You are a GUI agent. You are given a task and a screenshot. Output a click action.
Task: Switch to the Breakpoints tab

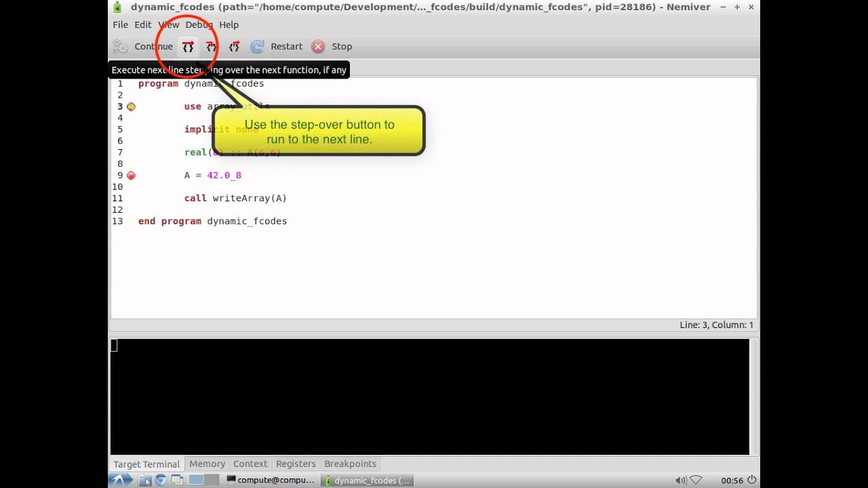pyautogui.click(x=350, y=464)
